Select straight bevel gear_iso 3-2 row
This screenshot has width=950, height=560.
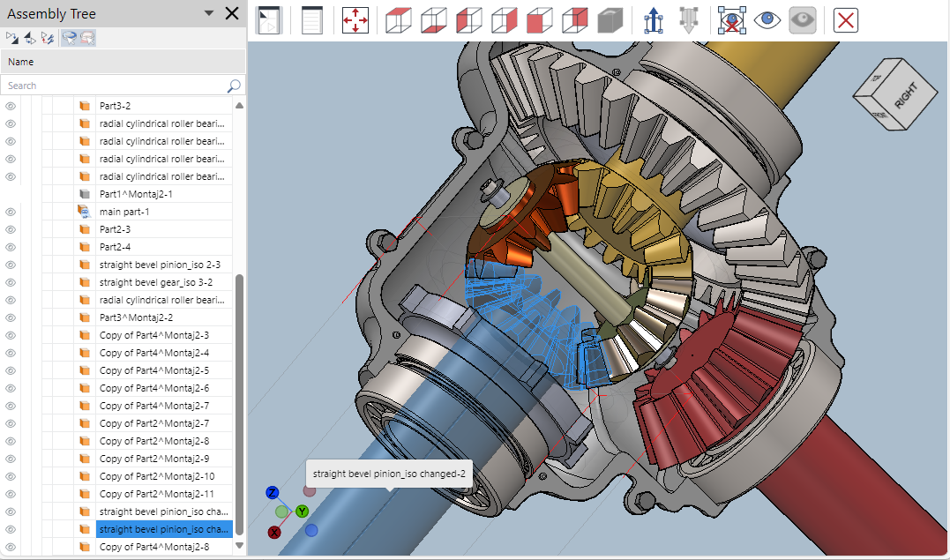pyautogui.click(x=164, y=282)
